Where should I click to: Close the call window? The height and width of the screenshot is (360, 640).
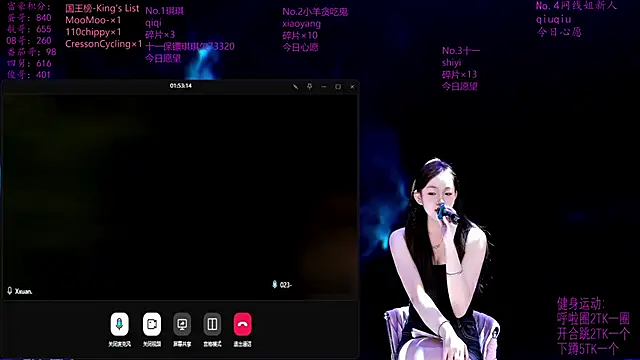(x=352, y=87)
